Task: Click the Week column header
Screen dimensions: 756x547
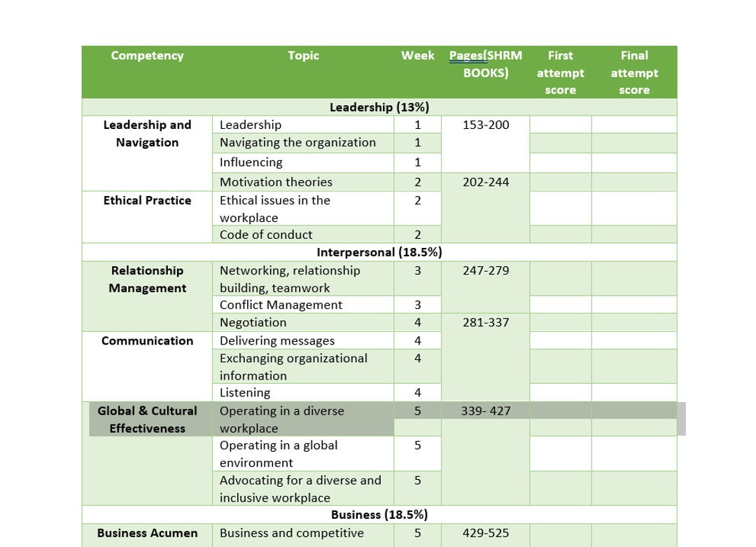Action: (417, 55)
